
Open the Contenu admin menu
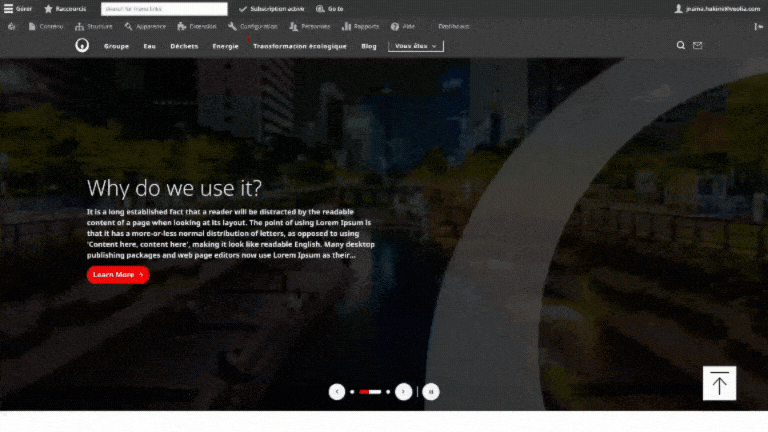(46, 26)
